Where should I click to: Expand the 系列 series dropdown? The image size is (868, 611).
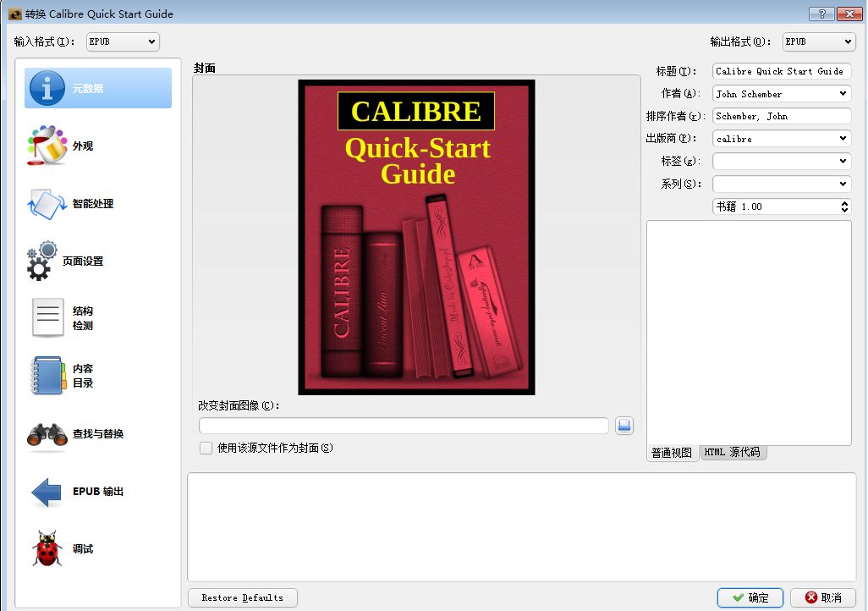click(843, 184)
